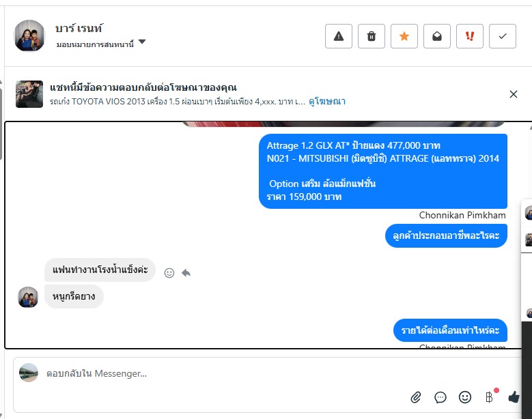Click emoji reaction icon beside customer message
532x419 pixels.
click(169, 273)
